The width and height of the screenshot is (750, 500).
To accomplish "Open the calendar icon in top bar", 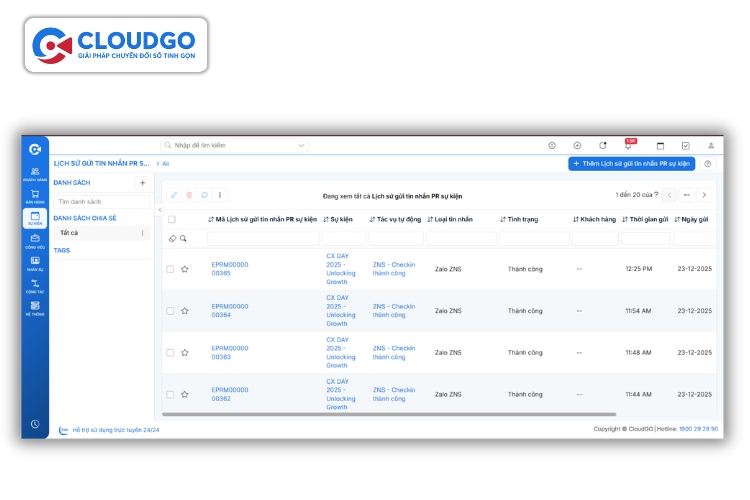I will [660, 146].
